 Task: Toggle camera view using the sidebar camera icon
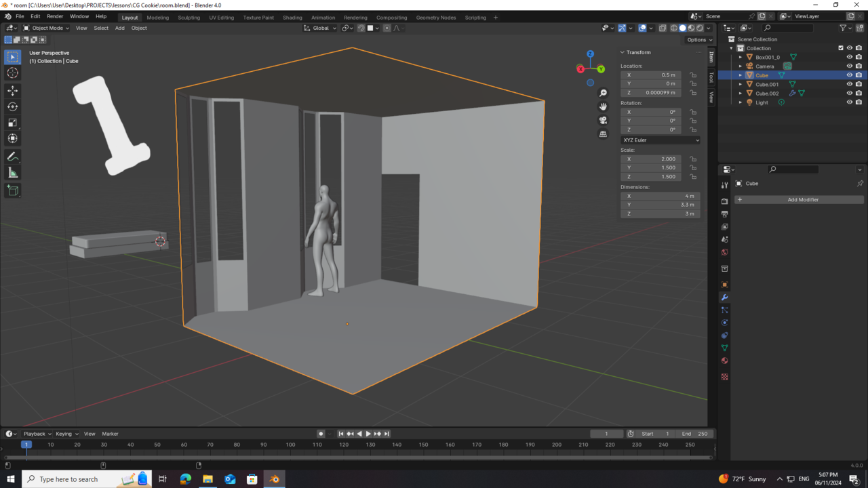[x=602, y=120]
